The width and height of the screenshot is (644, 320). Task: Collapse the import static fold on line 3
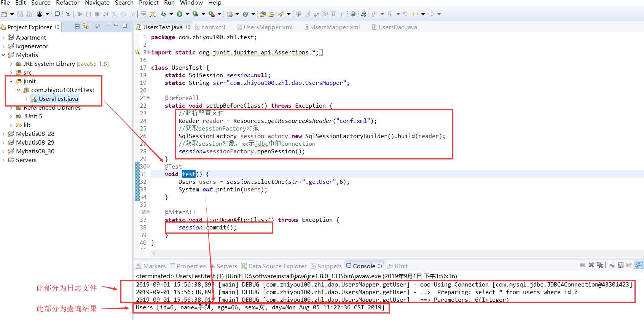(148, 52)
